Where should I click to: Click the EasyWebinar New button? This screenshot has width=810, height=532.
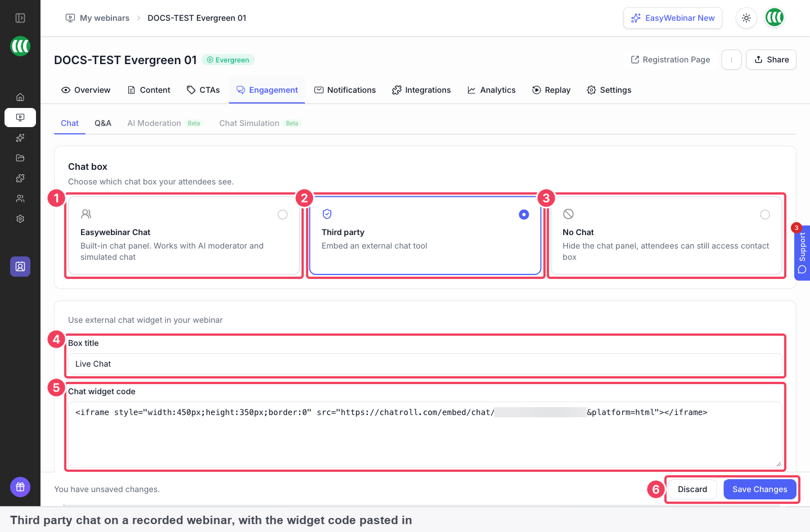point(673,18)
